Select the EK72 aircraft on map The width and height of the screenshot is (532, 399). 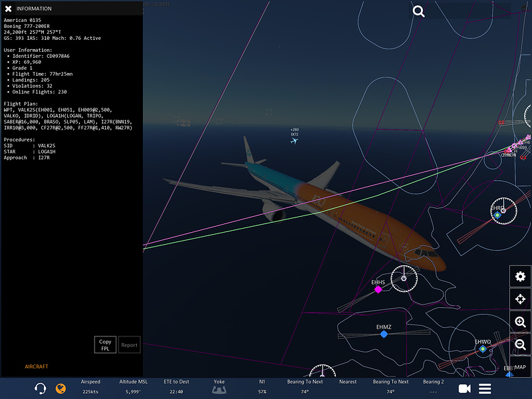pyautogui.click(x=294, y=141)
